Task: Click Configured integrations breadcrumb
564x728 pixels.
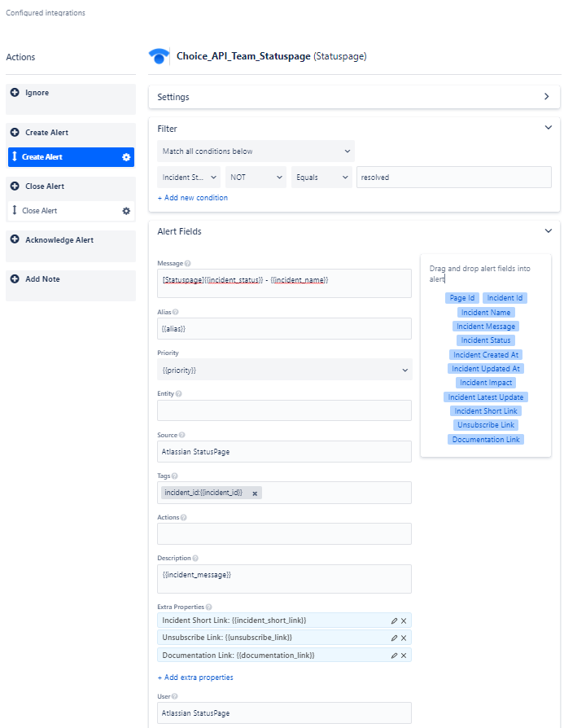Action: click(46, 13)
